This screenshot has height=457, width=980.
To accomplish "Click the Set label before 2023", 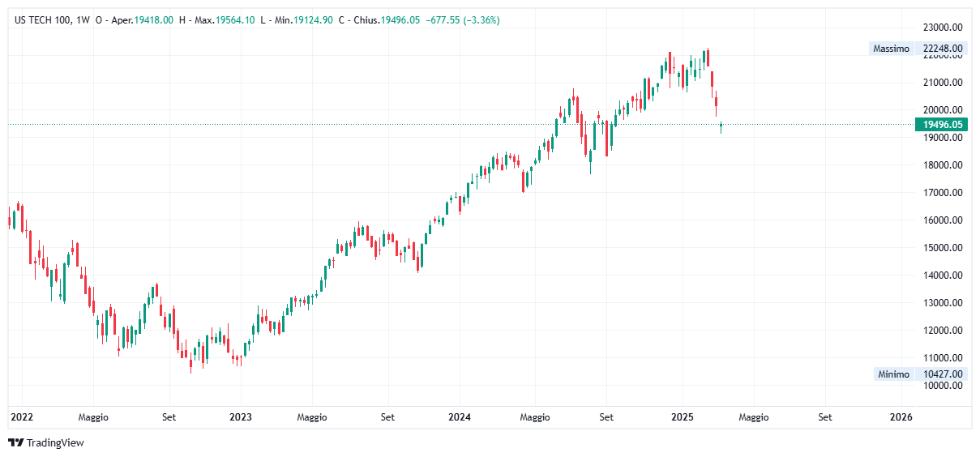I will click(x=169, y=417).
